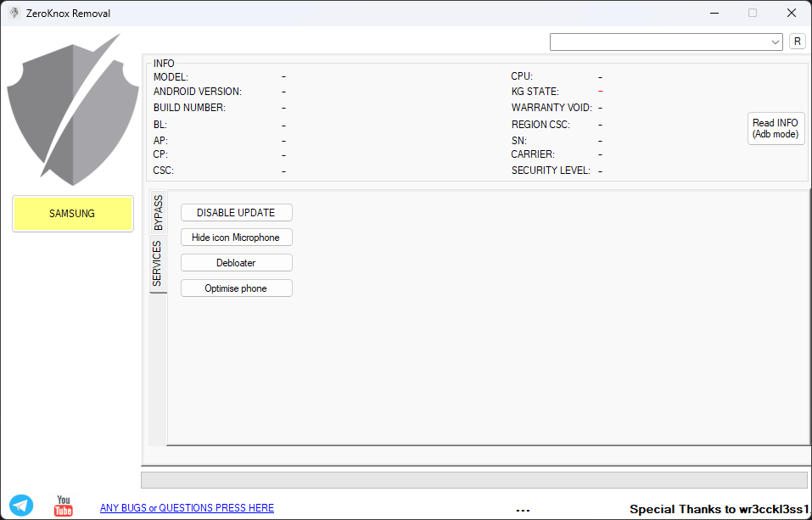This screenshot has height=520, width=812.
Task: Run the Debloater function
Action: [236, 262]
